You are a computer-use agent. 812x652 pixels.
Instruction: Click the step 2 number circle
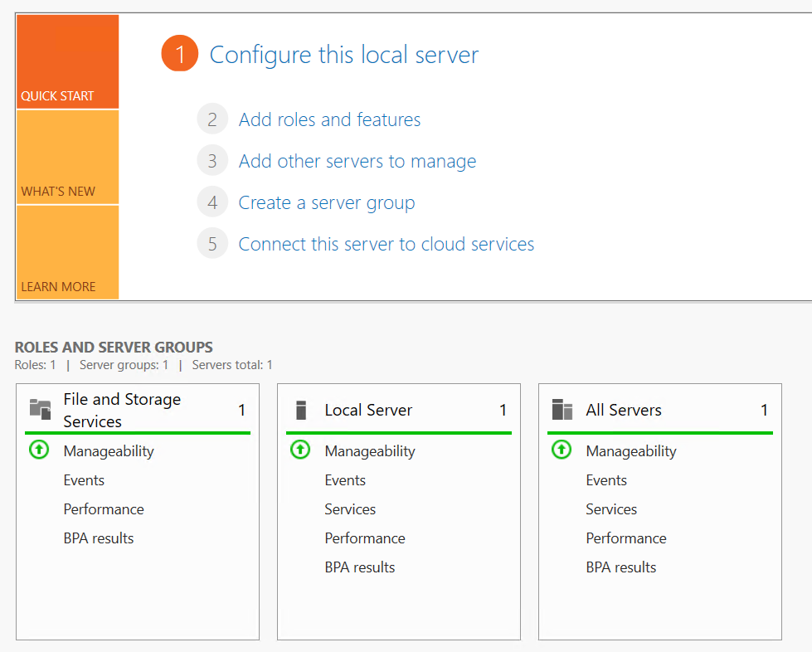pyautogui.click(x=212, y=119)
